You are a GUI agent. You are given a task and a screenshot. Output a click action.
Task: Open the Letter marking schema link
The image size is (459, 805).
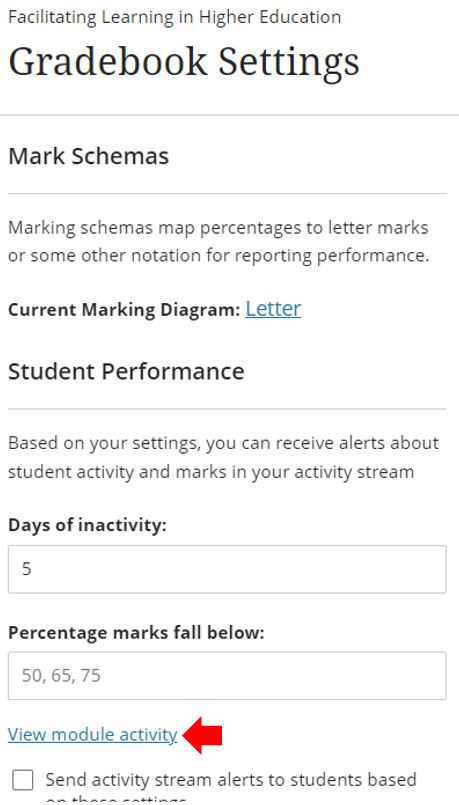tap(273, 309)
